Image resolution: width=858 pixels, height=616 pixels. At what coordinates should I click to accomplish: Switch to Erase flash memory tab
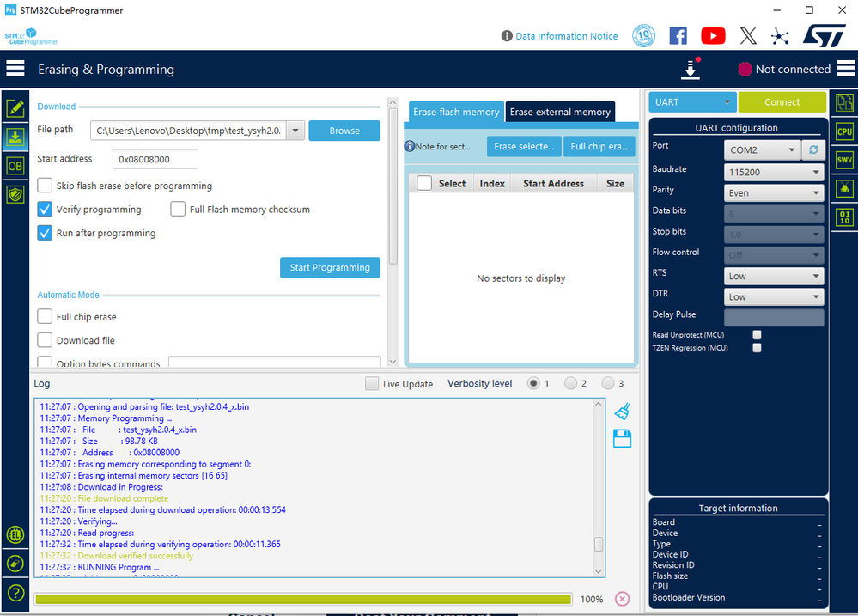click(456, 112)
